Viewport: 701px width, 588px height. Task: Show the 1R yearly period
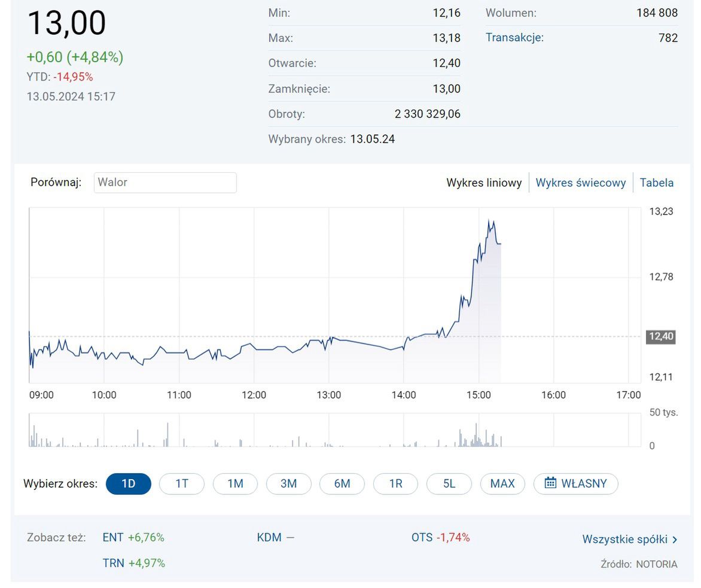pos(395,483)
